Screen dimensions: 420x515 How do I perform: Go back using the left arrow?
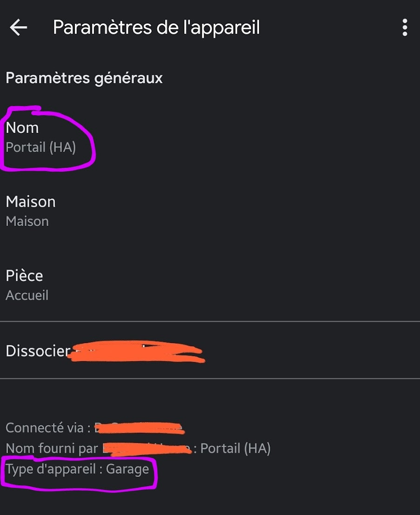click(19, 27)
